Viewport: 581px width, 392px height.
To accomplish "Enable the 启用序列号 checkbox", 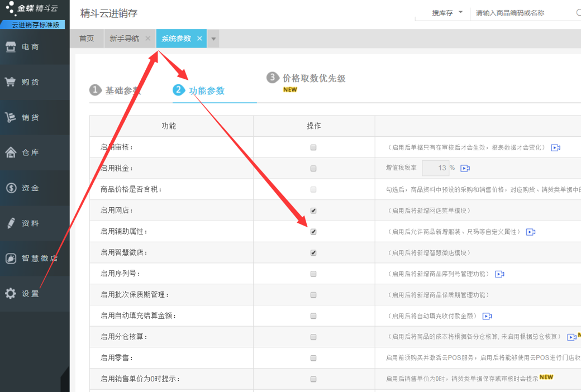I will [x=313, y=274].
